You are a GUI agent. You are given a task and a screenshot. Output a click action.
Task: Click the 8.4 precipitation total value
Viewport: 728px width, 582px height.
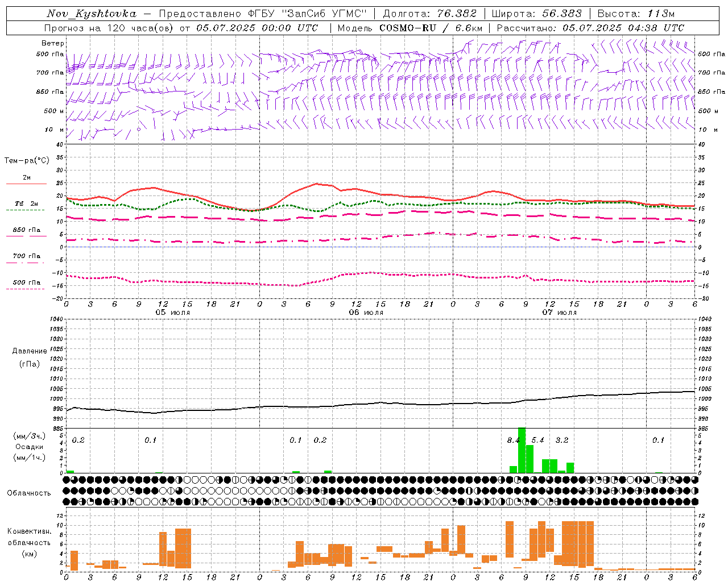tap(513, 440)
